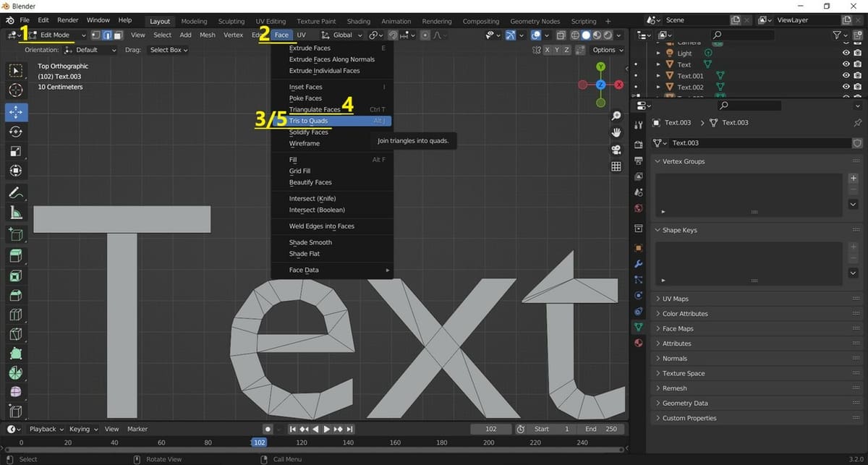This screenshot has height=465, width=868.
Task: Play animation forward in timeline
Action: coord(326,429)
